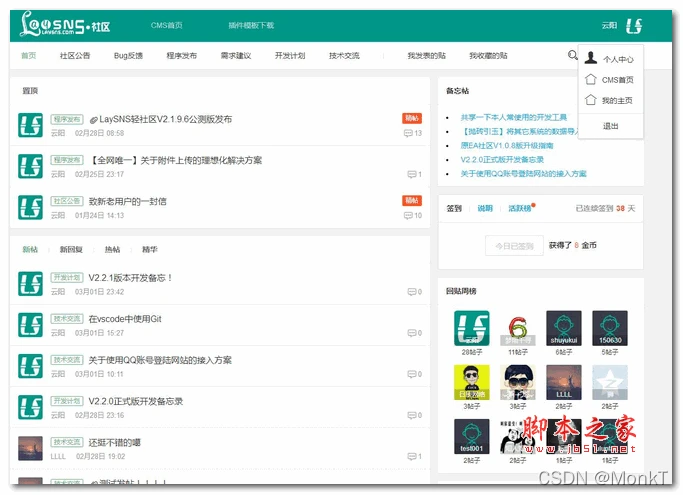Open the 需求建议 section
Image resolution: width=683 pixels, height=495 pixels.
click(x=236, y=55)
